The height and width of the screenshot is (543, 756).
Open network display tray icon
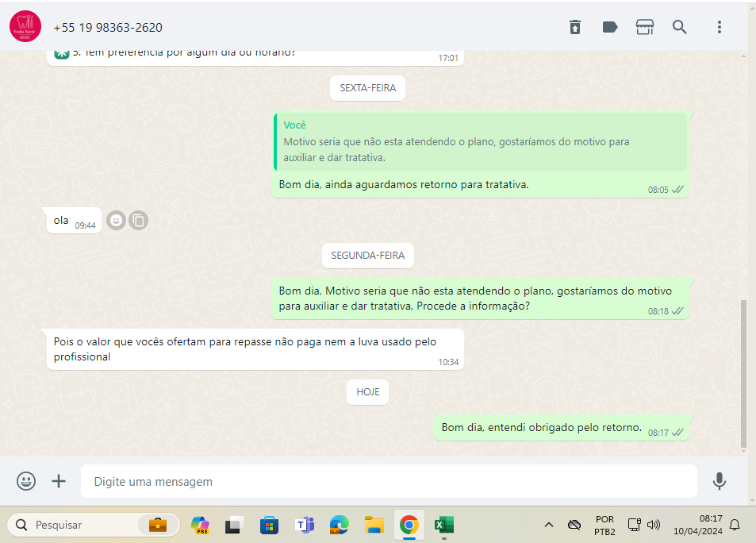634,525
